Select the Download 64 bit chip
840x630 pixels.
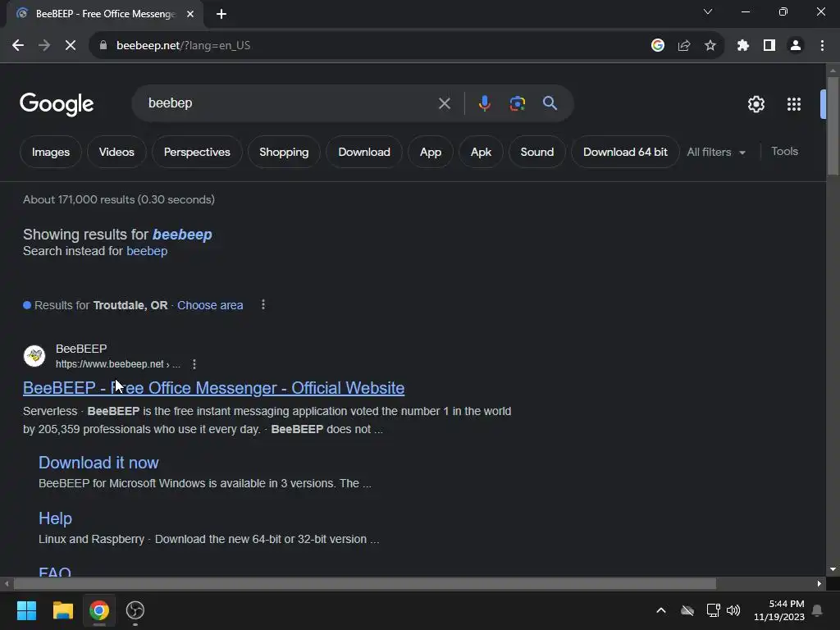625,152
